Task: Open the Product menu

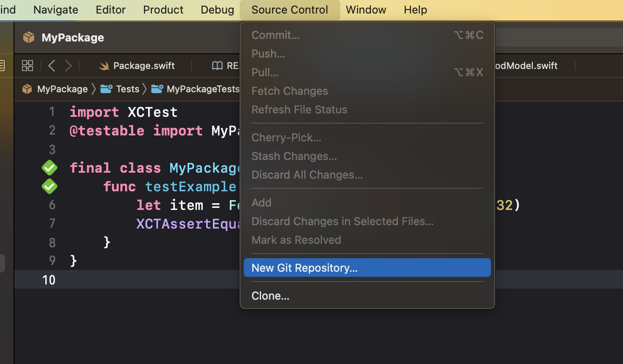Action: [163, 10]
